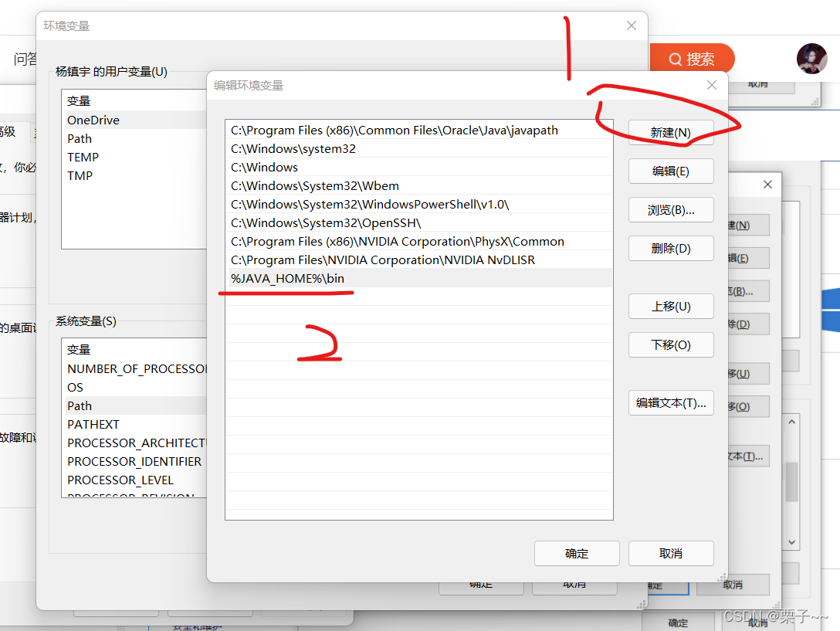
Task: Select PROCESSOR_ARCHITECTURE system variable
Action: 135,443
